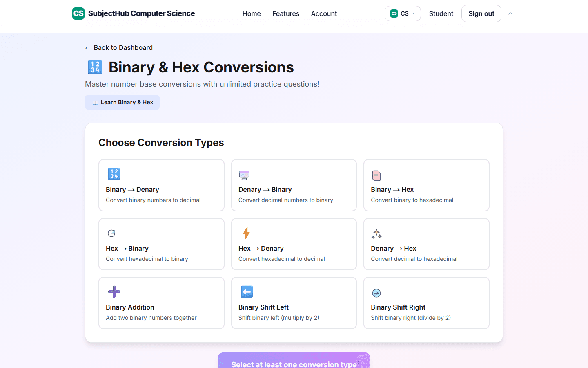588x368 pixels.
Task: Select the Binary Shift Left card title
Action: coord(263,307)
